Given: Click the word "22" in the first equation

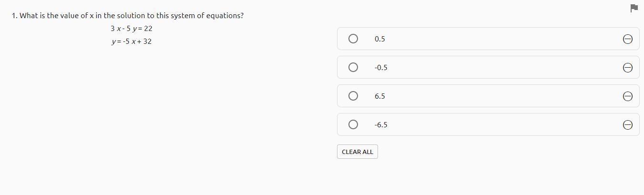Looking at the screenshot, I should 148,29.
